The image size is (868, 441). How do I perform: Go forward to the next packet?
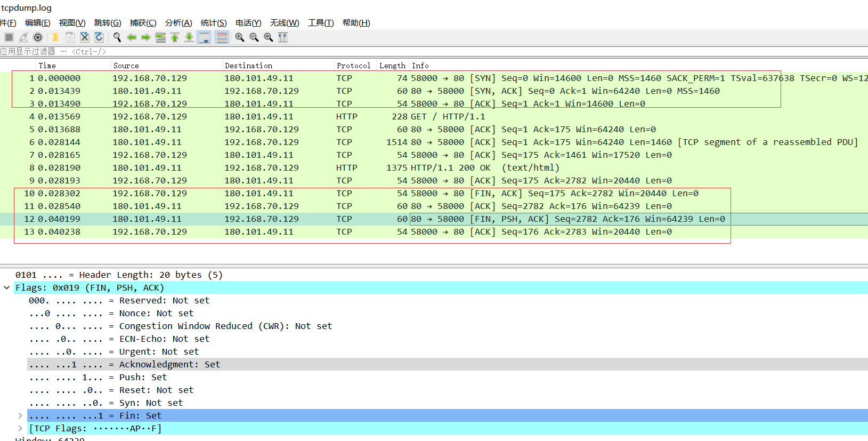[x=145, y=37]
